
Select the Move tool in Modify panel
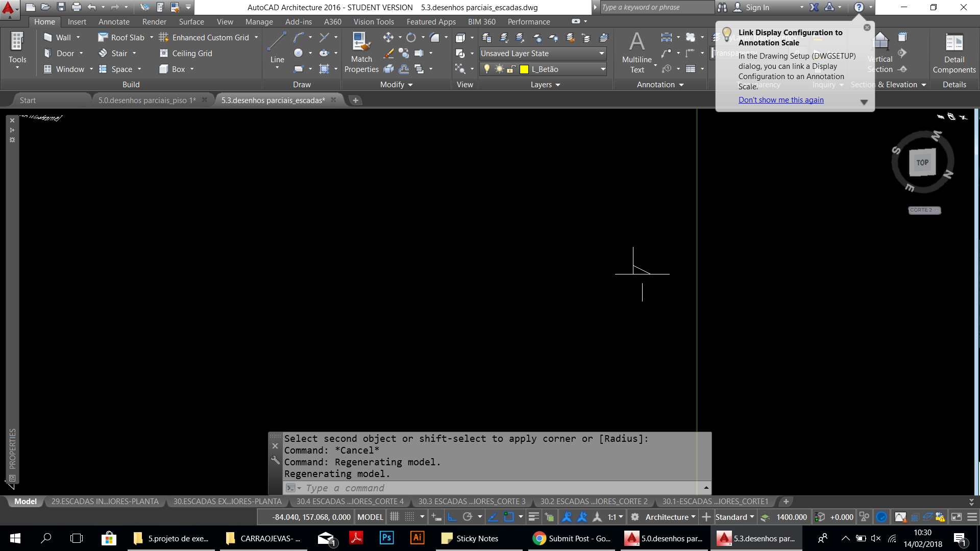389,37
